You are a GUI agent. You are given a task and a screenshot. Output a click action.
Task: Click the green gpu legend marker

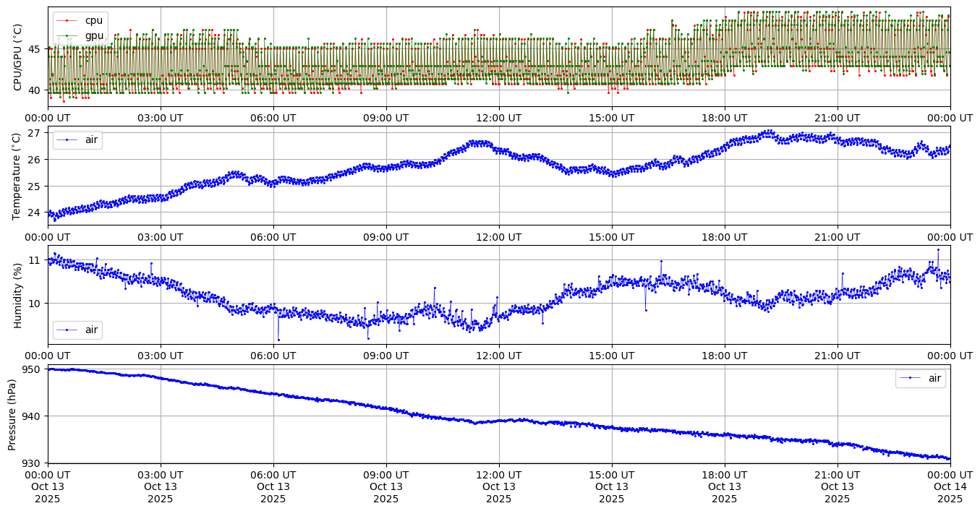click(x=67, y=35)
